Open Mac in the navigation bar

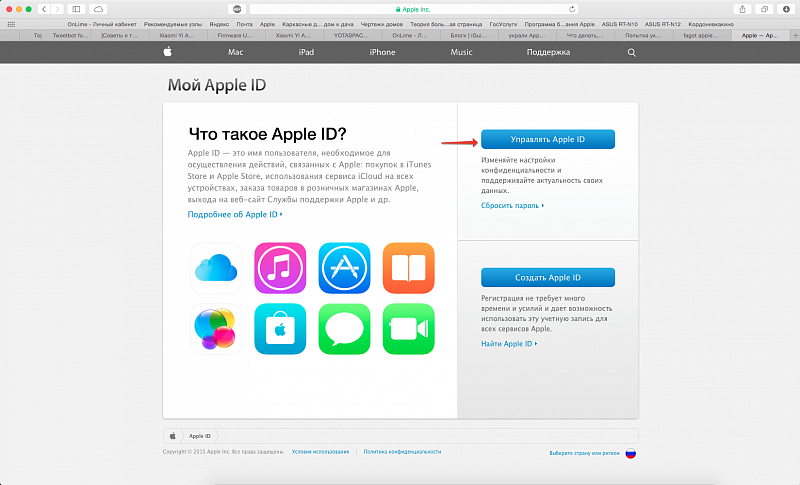coord(235,52)
